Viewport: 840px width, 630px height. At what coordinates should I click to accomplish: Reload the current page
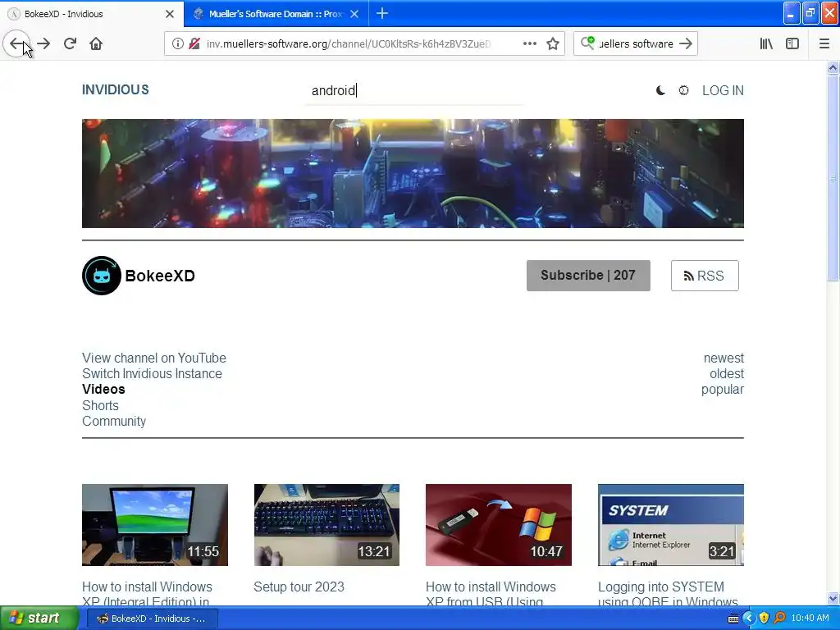point(70,43)
